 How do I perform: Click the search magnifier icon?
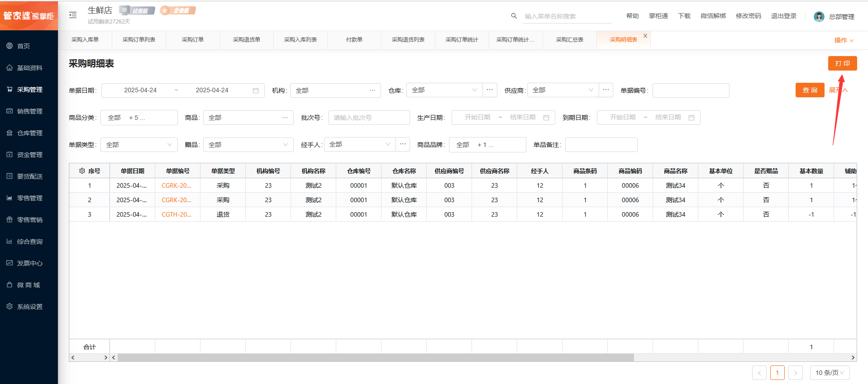click(514, 16)
